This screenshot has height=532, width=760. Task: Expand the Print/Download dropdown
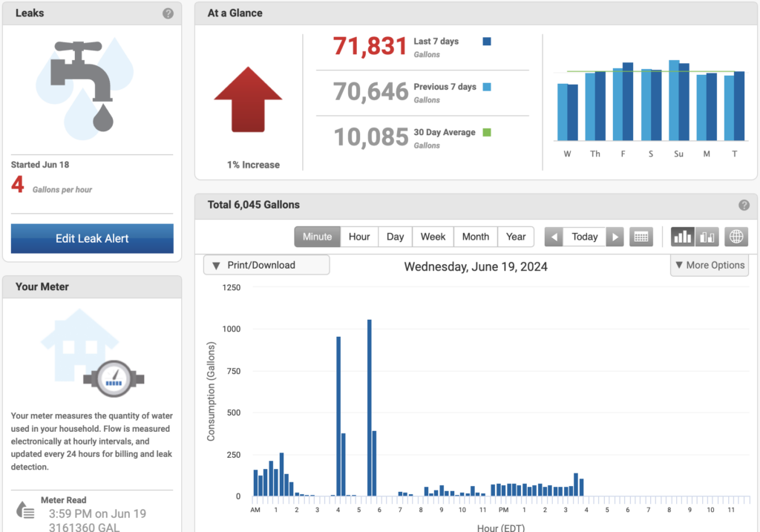point(266,265)
